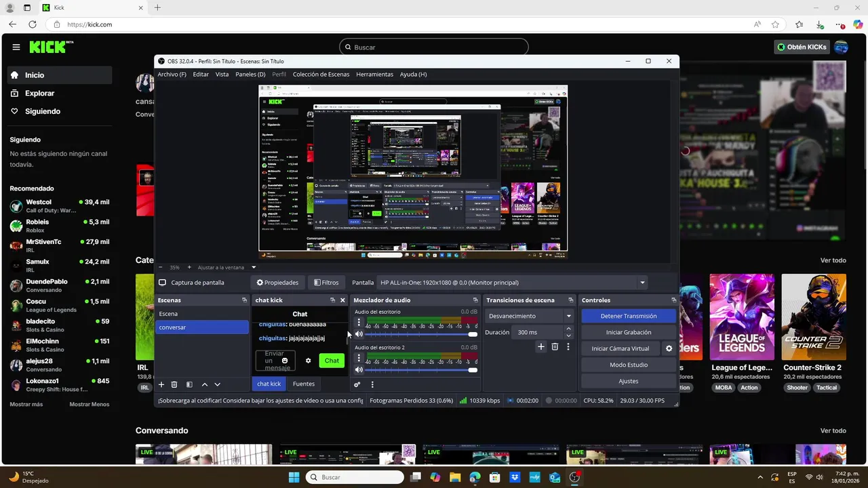Screen dimensions: 868x488
Task: Move the scene down with the down arrow
Action: (x=217, y=384)
